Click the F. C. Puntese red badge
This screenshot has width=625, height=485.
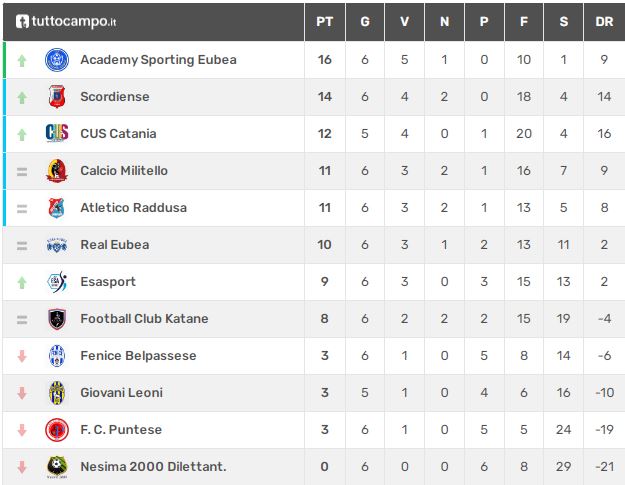pyautogui.click(x=57, y=430)
